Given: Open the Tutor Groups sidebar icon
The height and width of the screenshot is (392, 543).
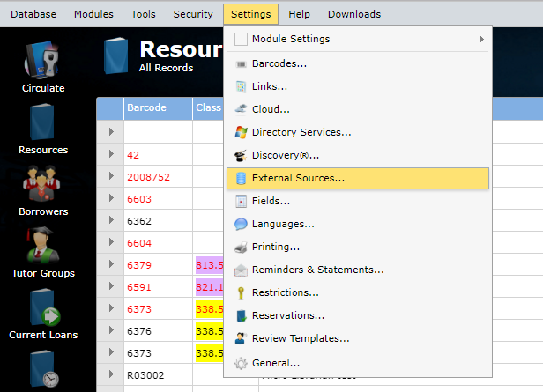Looking at the screenshot, I should [42, 245].
